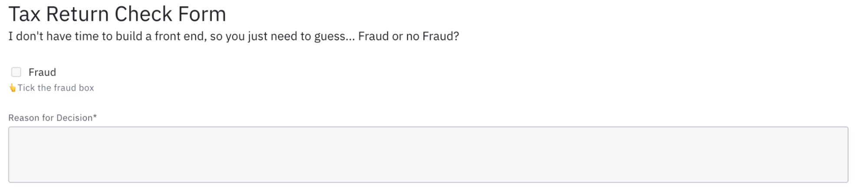Image resolution: width=868 pixels, height=196 pixels.
Task: Click 'Fraud or no Fraud?' in the description
Action: pos(409,36)
